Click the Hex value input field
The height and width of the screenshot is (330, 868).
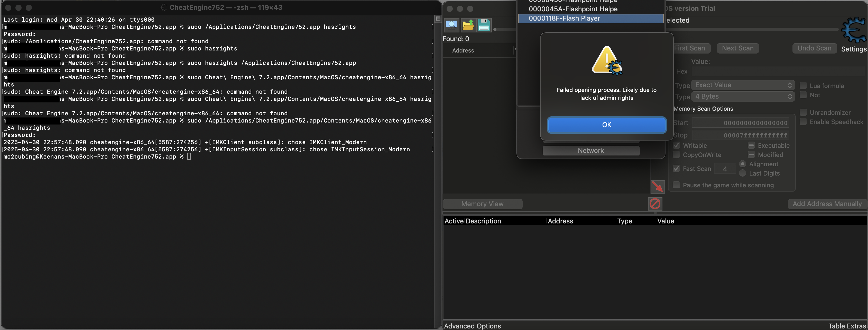tap(778, 72)
